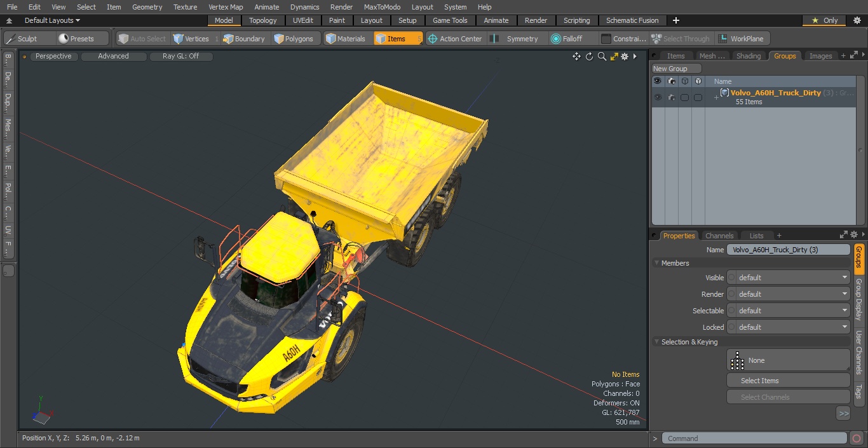The width and height of the screenshot is (868, 448).
Task: Tick the first checkbox in Volvo group row
Action: click(684, 97)
